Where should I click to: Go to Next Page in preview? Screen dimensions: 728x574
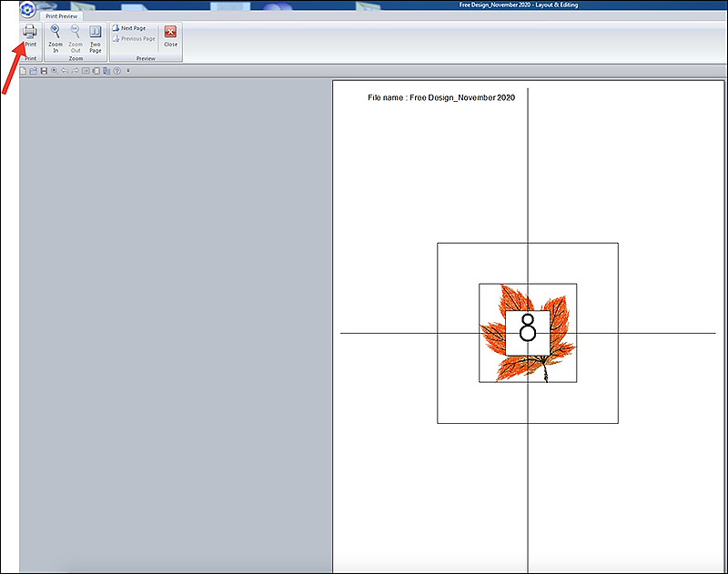point(128,28)
